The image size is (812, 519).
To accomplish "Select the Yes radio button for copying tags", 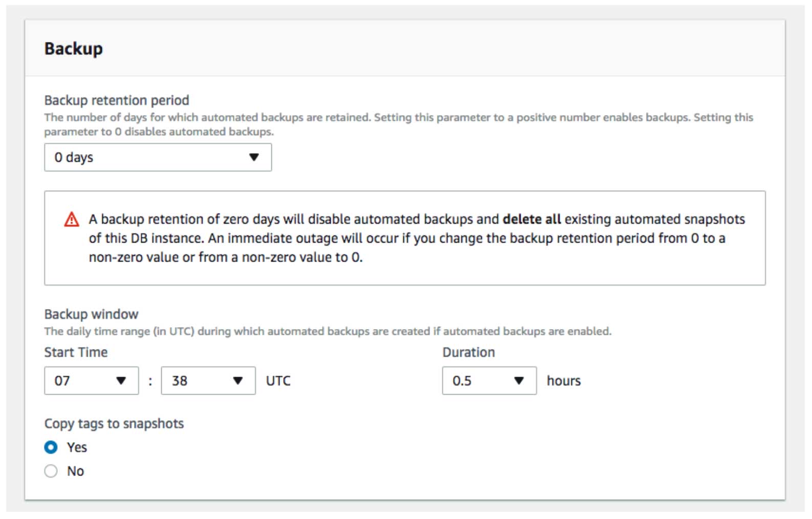I will coord(51,447).
